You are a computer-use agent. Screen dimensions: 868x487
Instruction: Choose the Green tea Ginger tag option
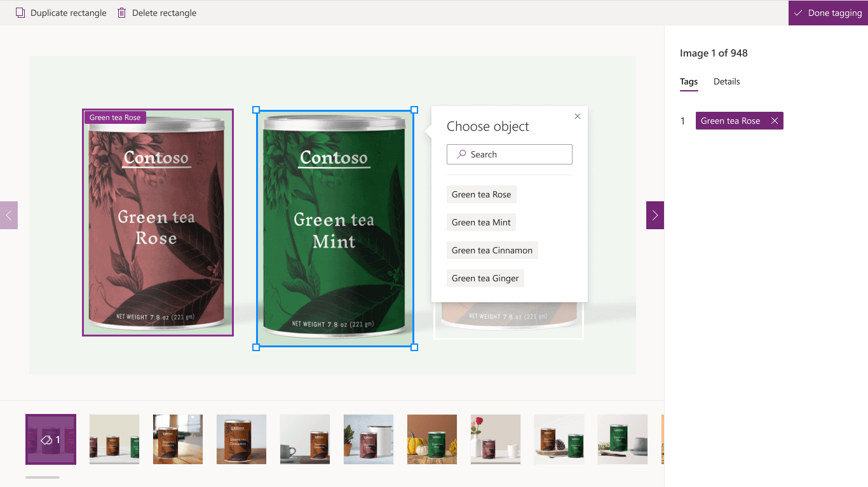pos(485,278)
